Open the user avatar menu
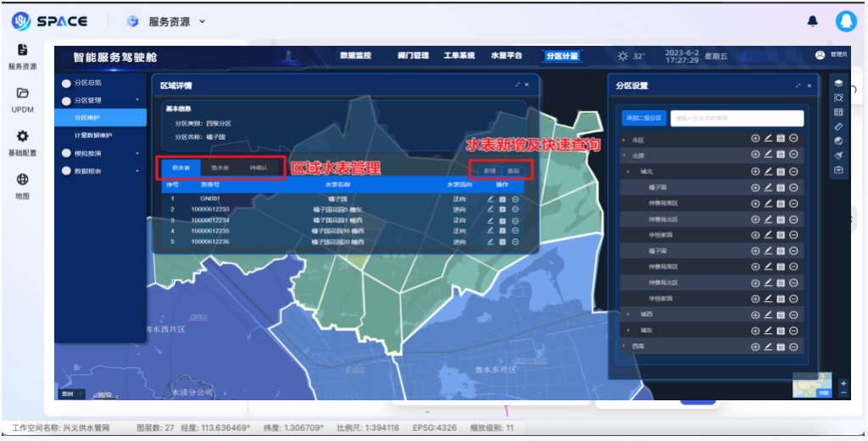This screenshot has width=868, height=441. point(846,21)
